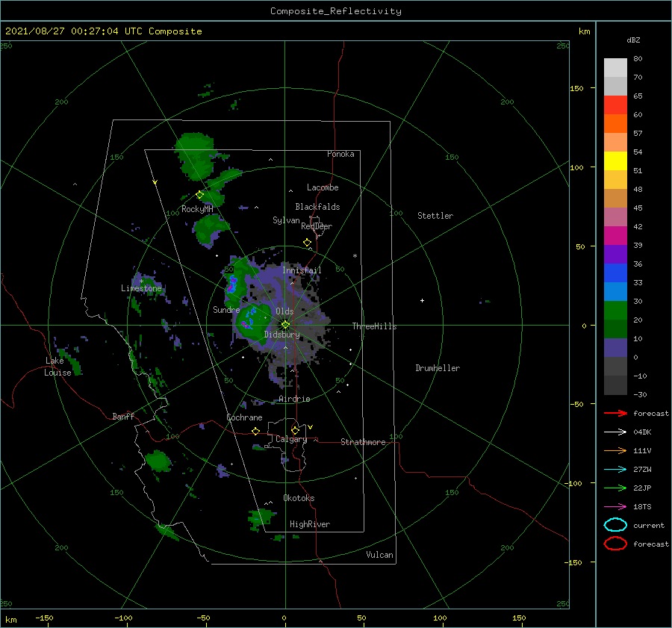Click the Sylvan label
Viewport: 672px width, 628px height.
point(286,220)
